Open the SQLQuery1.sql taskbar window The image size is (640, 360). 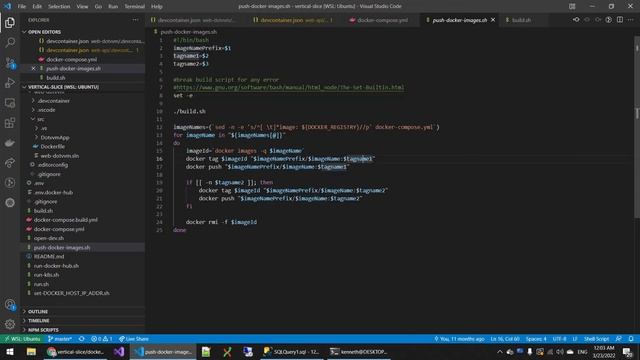click(291, 351)
